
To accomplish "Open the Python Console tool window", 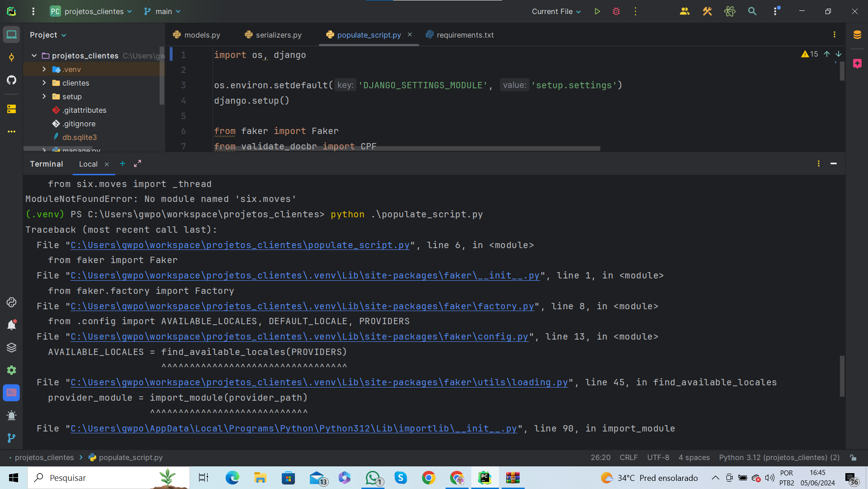I will 11,302.
